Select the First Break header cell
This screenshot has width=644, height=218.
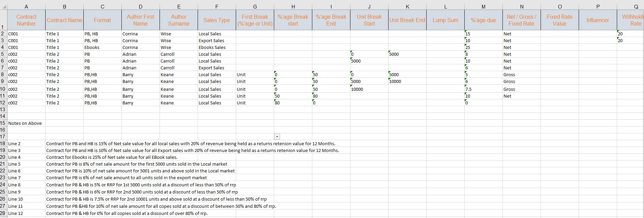(x=255, y=20)
